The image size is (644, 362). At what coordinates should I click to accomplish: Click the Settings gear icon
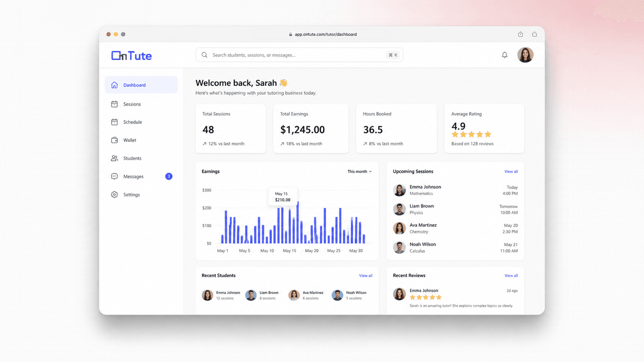click(114, 195)
